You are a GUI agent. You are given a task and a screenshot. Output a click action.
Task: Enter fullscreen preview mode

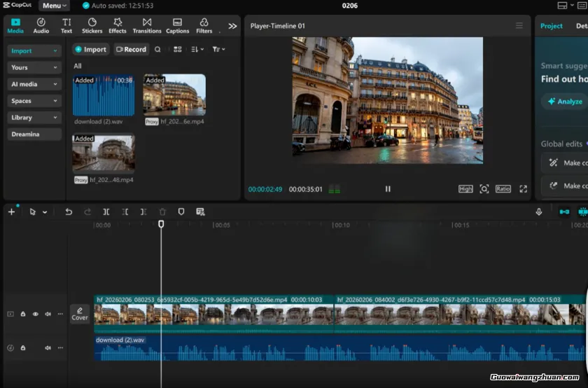point(523,189)
